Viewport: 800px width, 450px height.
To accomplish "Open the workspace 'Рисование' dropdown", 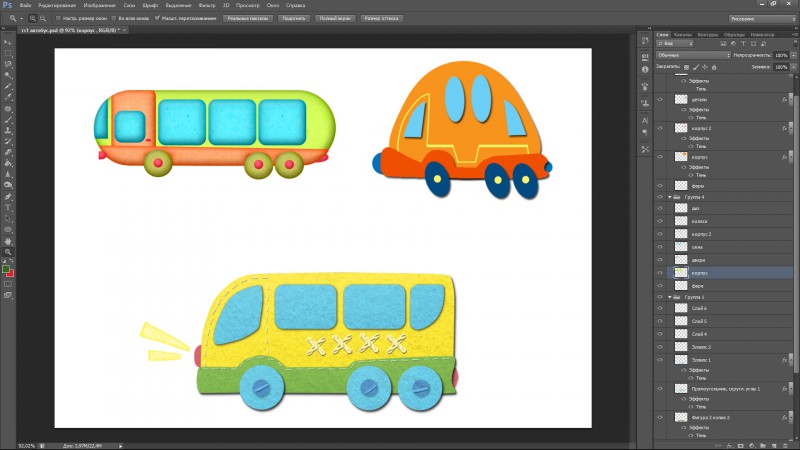I will pyautogui.click(x=761, y=18).
